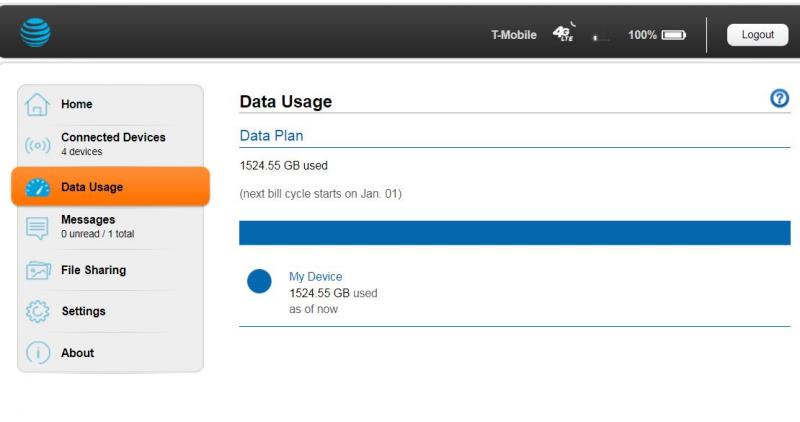Click the About info icon
Viewport: 800px width, 422px height.
pos(38,353)
